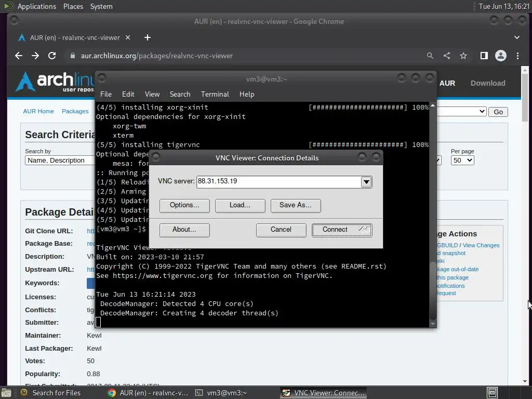Close the AUR realvnc-vnc-viewer tab
Screen dimensions: 532x399
pyautogui.click(x=128, y=37)
